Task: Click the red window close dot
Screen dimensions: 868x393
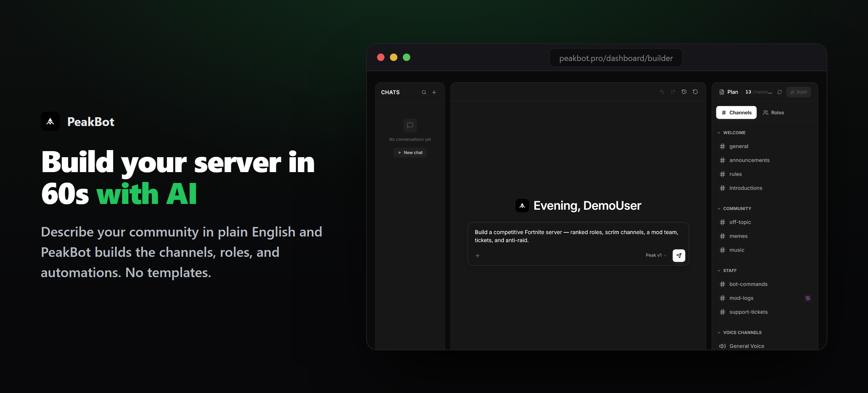Action: 381,57
